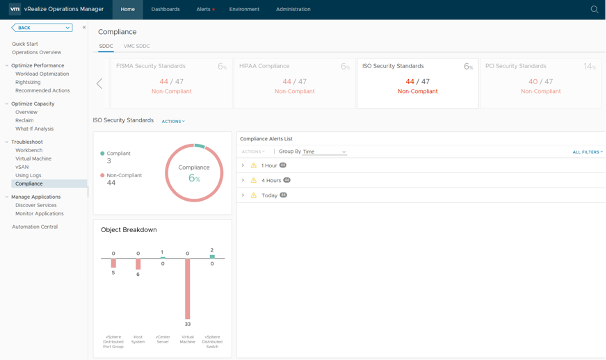The height and width of the screenshot is (360, 606).
Task: Click the VMware vm logo
Action: [15, 9]
